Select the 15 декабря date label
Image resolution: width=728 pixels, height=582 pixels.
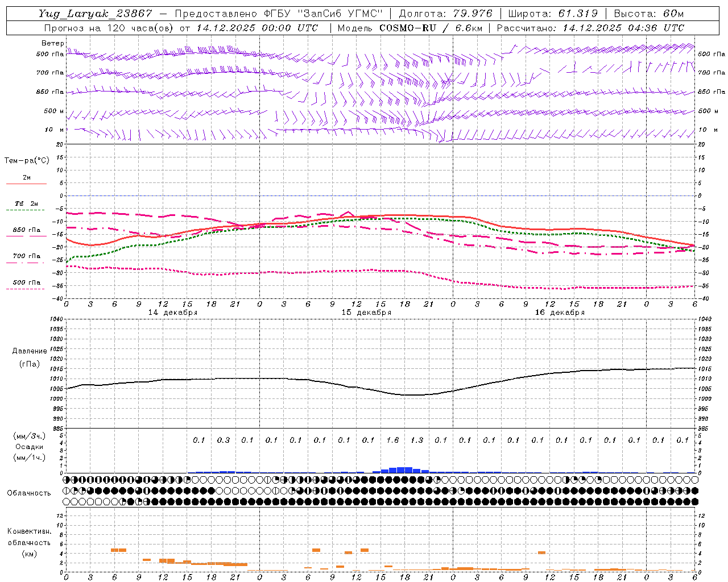(x=366, y=313)
